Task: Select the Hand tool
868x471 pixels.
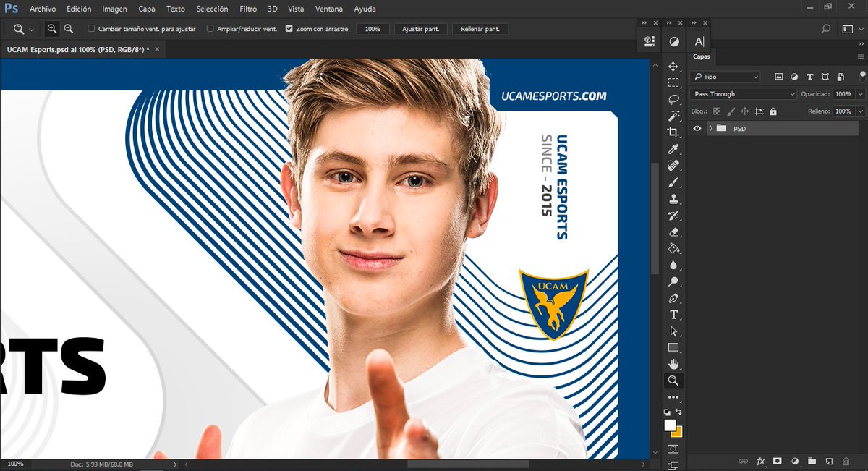Action: [673, 364]
